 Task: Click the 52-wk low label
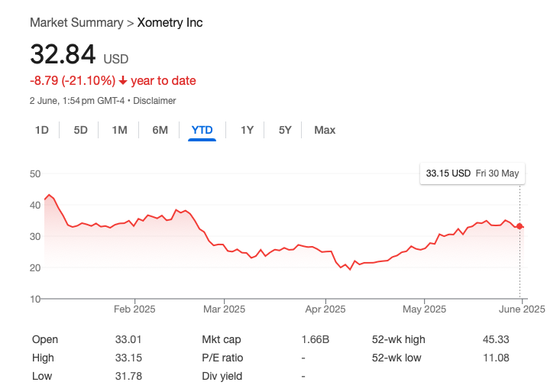tap(397, 358)
